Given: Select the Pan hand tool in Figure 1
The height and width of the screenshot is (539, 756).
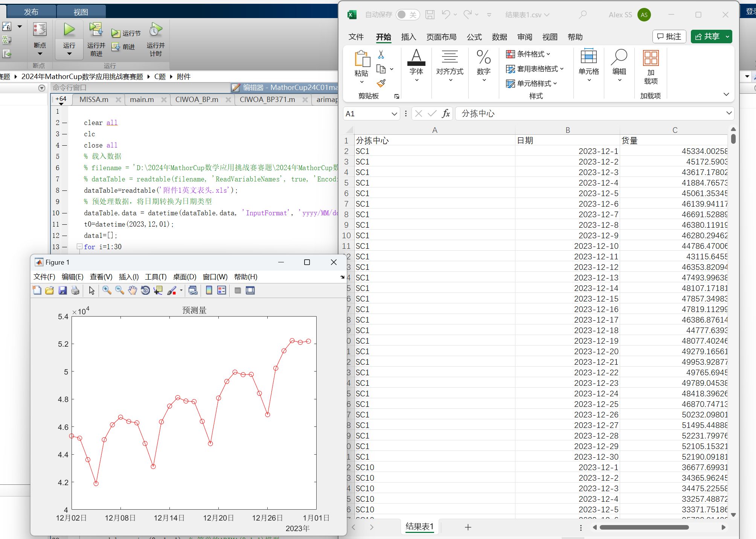Looking at the screenshot, I should (132, 290).
